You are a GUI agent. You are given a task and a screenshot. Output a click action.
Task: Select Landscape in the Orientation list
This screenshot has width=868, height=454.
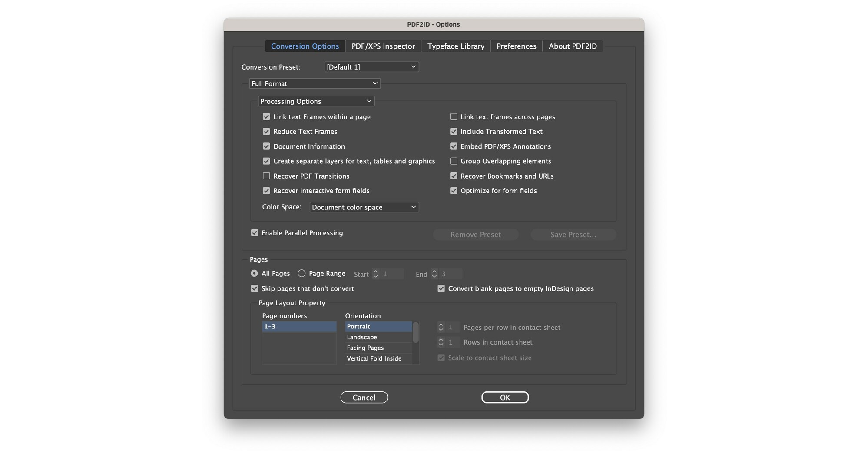coord(361,337)
